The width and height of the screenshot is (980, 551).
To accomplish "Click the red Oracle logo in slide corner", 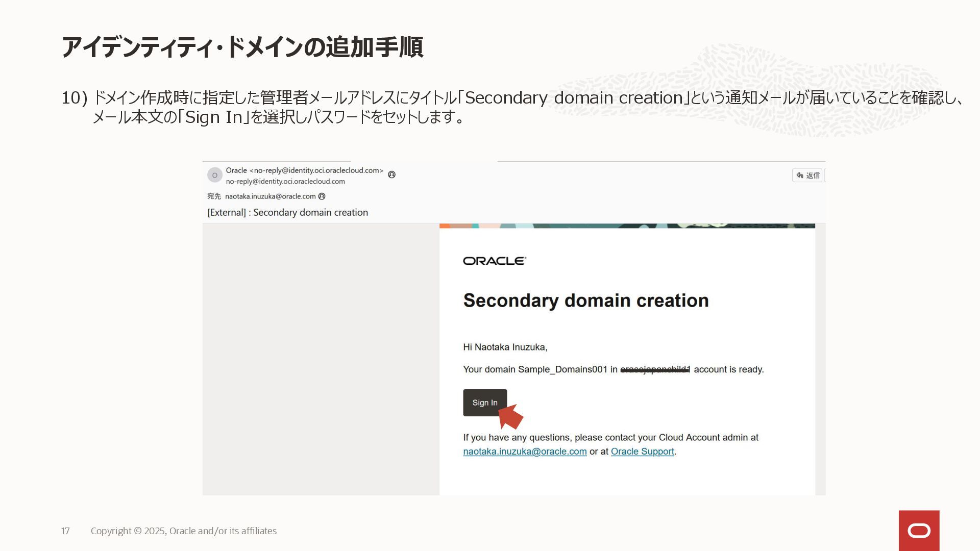I will [x=919, y=531].
